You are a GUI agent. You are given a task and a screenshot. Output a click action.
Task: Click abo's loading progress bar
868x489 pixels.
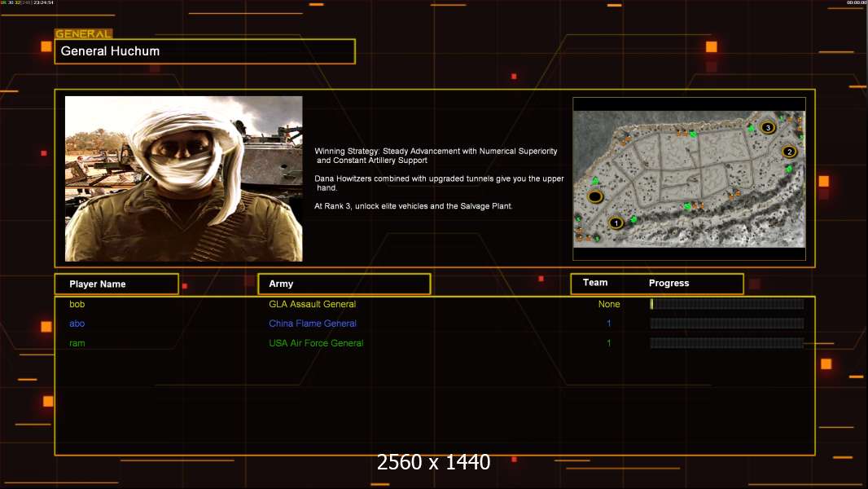(726, 324)
